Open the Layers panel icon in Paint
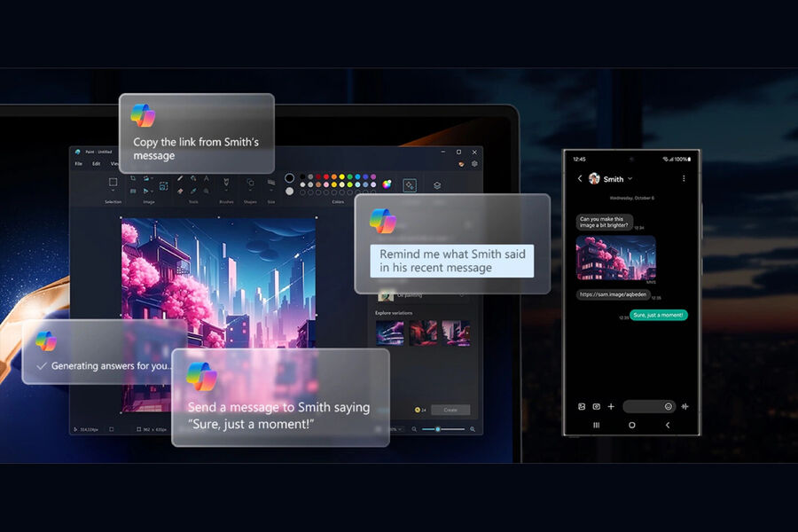798x532 pixels. (437, 185)
